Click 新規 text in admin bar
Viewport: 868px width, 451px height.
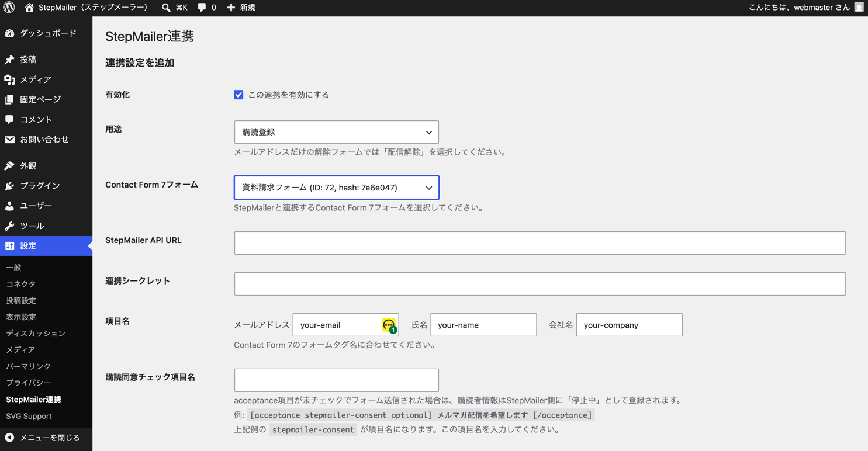tap(248, 8)
